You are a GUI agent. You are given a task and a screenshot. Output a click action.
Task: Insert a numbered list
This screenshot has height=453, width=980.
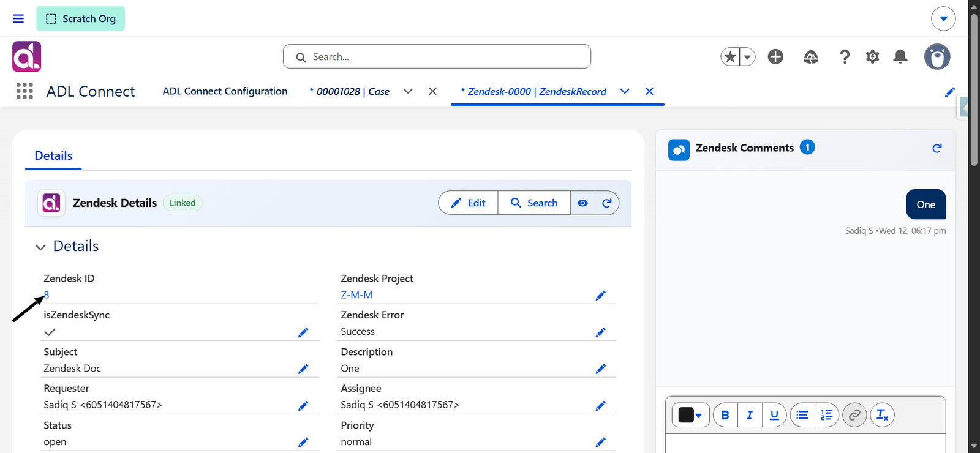(827, 415)
